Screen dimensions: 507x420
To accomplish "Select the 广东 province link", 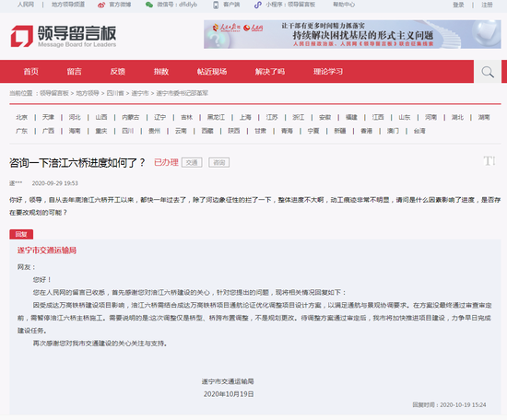I will 22,131.
